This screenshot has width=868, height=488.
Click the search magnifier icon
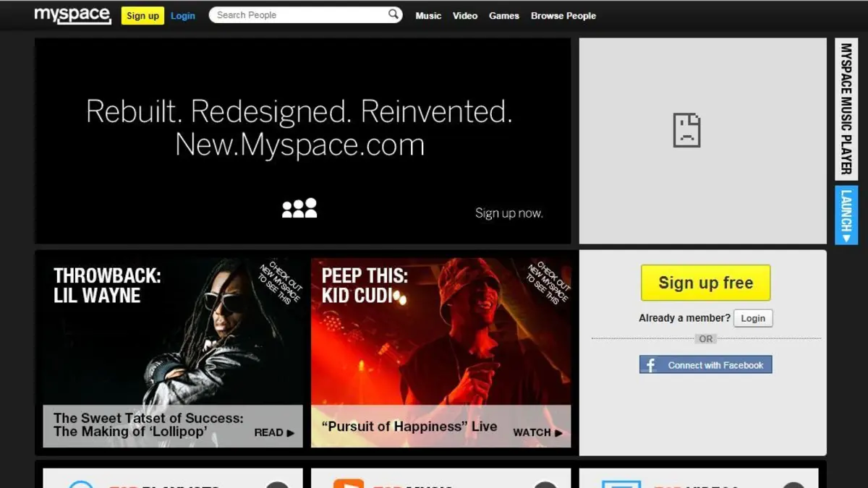coord(393,14)
